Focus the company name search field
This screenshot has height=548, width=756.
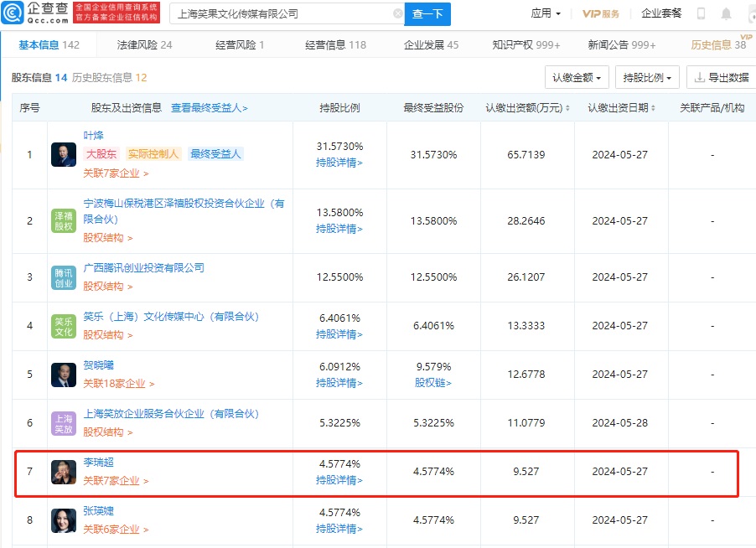287,13
